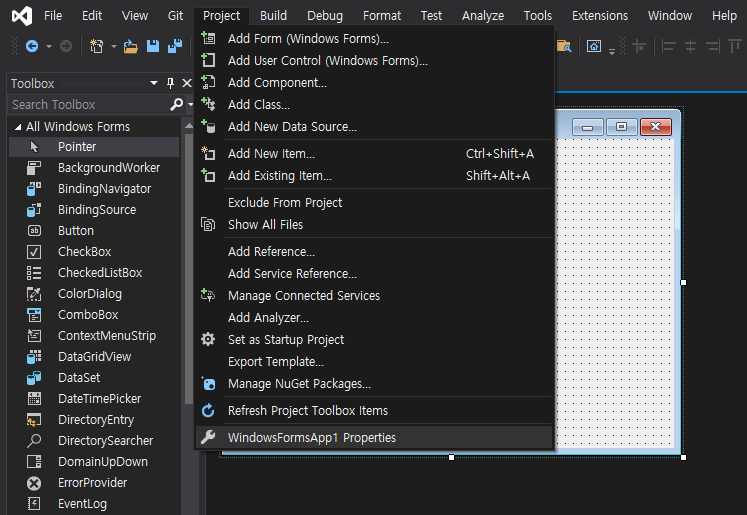Image resolution: width=747 pixels, height=515 pixels.
Task: Open the Build menu
Action: pyautogui.click(x=273, y=16)
